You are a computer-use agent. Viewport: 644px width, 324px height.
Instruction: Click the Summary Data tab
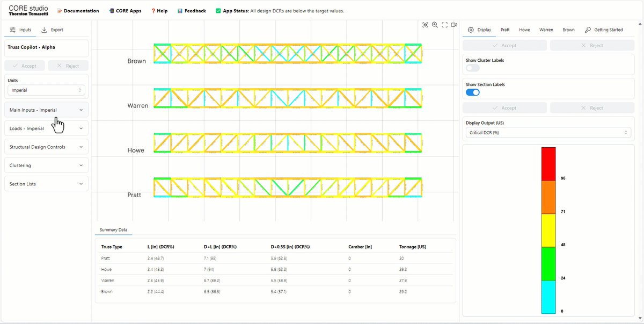click(113, 229)
